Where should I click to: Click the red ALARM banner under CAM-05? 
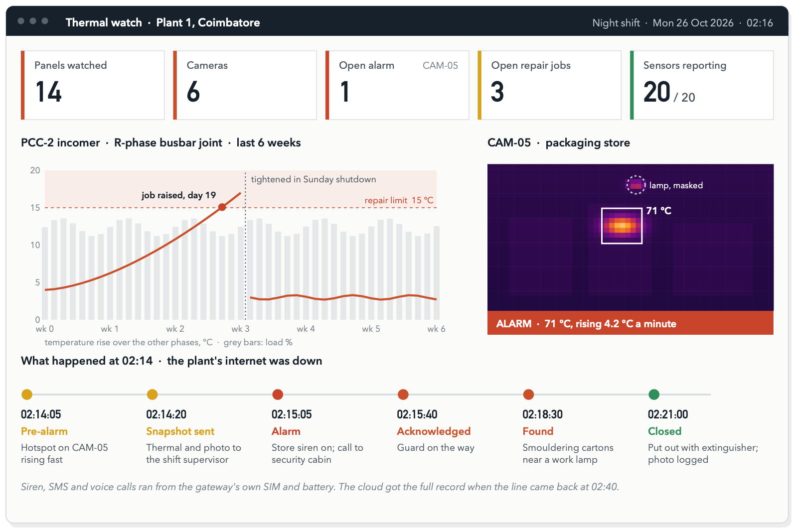(631, 323)
